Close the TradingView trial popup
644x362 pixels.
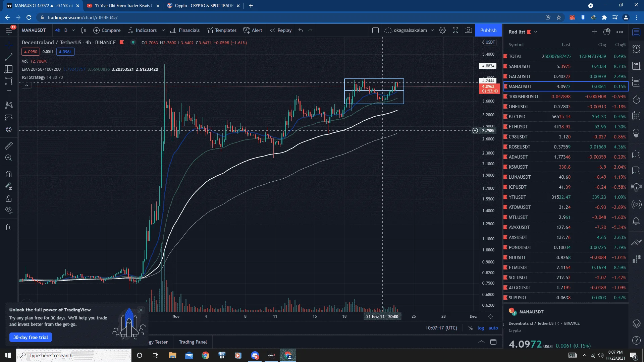point(141,310)
